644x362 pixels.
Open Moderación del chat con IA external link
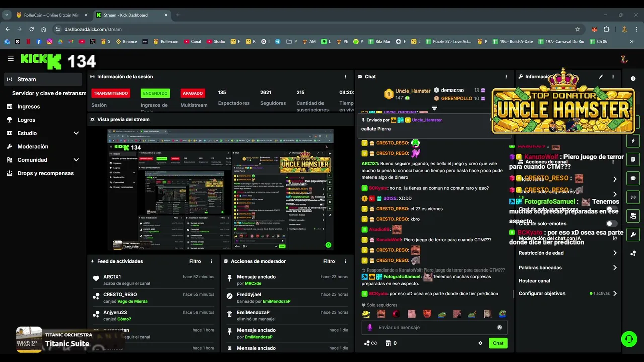point(615,238)
